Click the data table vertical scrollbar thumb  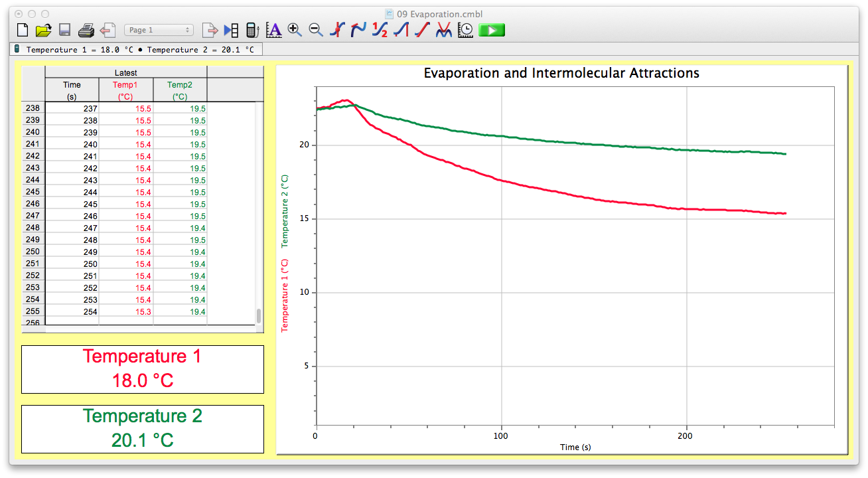[x=259, y=315]
